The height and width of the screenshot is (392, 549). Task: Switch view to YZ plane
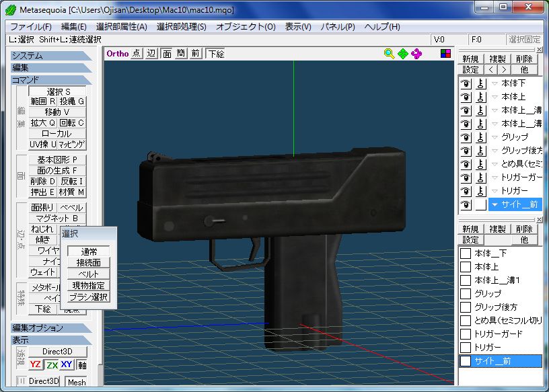point(36,364)
